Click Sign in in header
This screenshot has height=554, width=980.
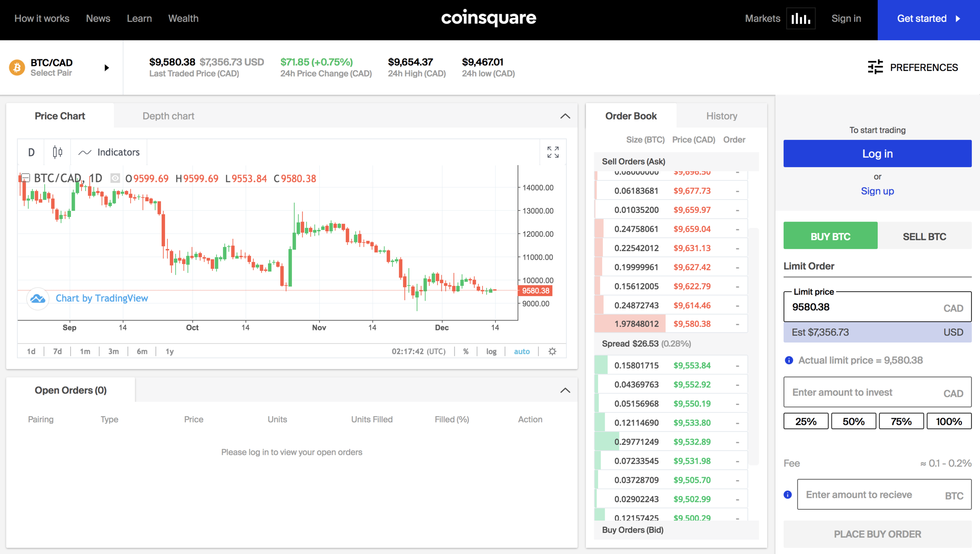tap(846, 18)
